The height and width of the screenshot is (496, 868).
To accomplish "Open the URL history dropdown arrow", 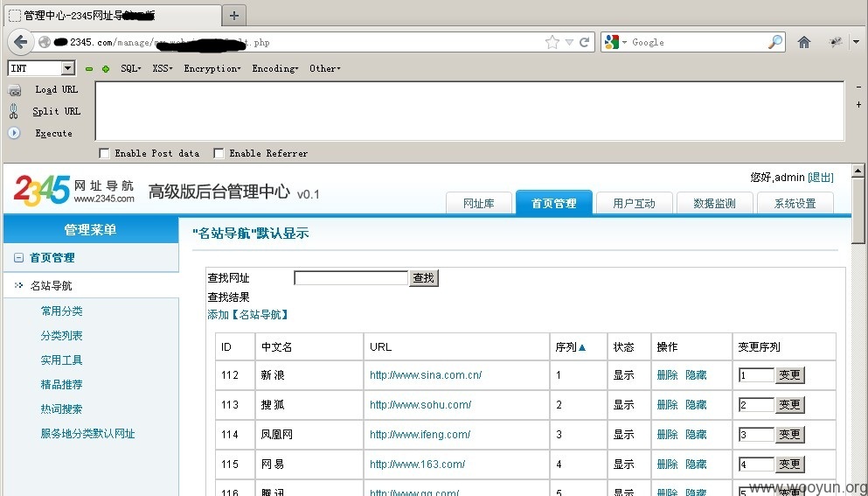I will click(x=568, y=42).
